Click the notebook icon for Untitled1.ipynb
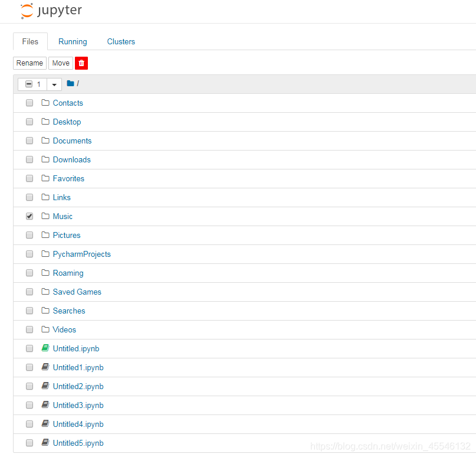476x457 pixels. pyautogui.click(x=45, y=367)
